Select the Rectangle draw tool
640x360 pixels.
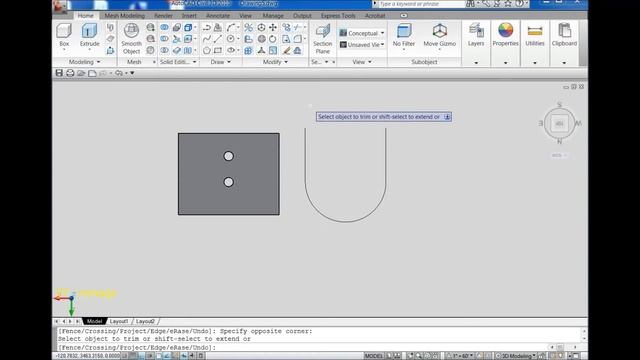click(x=218, y=50)
